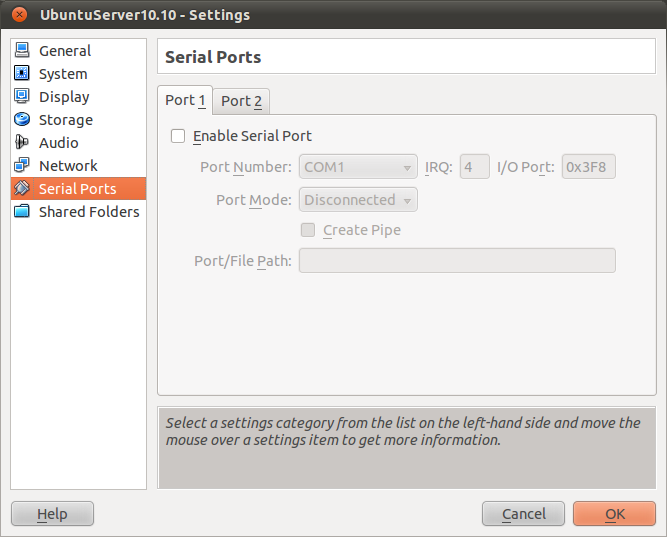Switch to the Port 2 tab
The image size is (667, 537).
point(241,101)
